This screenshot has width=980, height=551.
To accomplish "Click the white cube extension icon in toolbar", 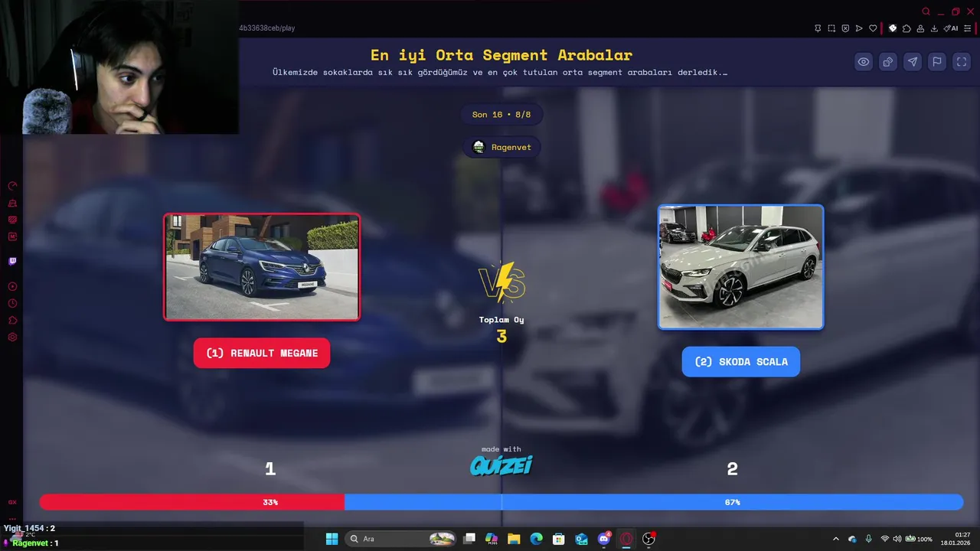I will point(893,28).
